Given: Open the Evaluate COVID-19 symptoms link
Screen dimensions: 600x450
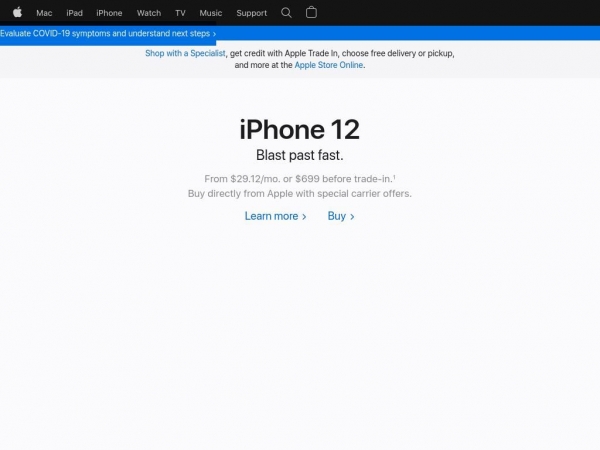Looking at the screenshot, I should (108, 34).
